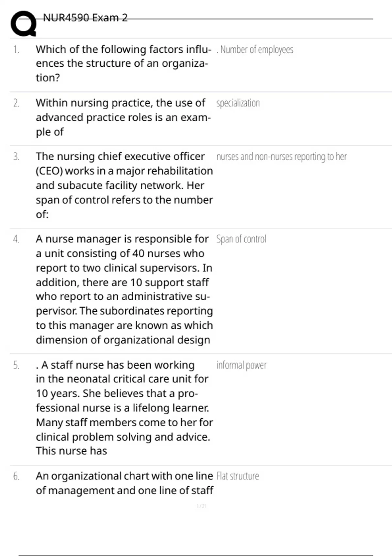392x556 pixels.
Task: Select answer 'nurses and non-nurses reporting to her'
Action: point(281,157)
